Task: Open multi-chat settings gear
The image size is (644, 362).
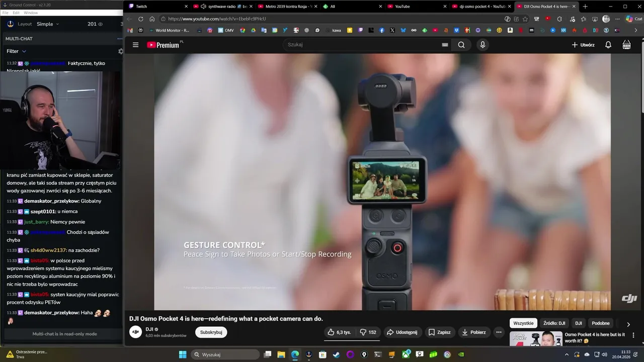Action: [x=121, y=51]
